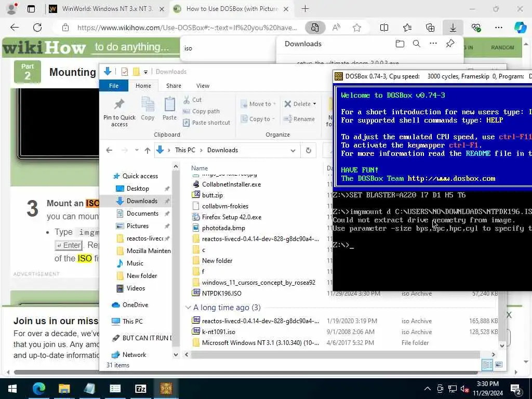Viewport: 532px width, 399px height.
Task: Open Edge browser essentials heart icon
Action: (476, 28)
